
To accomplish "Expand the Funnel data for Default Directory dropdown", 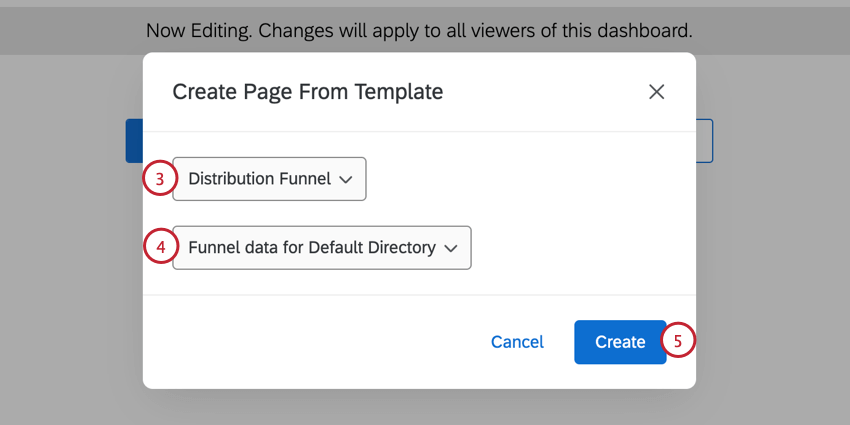I will 322,248.
